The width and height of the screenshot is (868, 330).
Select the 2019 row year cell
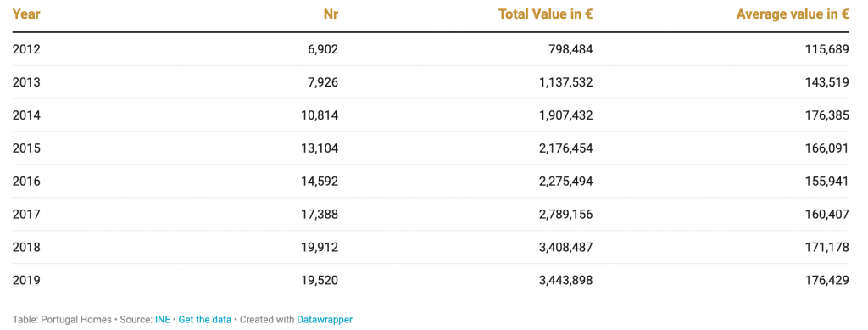tap(26, 281)
